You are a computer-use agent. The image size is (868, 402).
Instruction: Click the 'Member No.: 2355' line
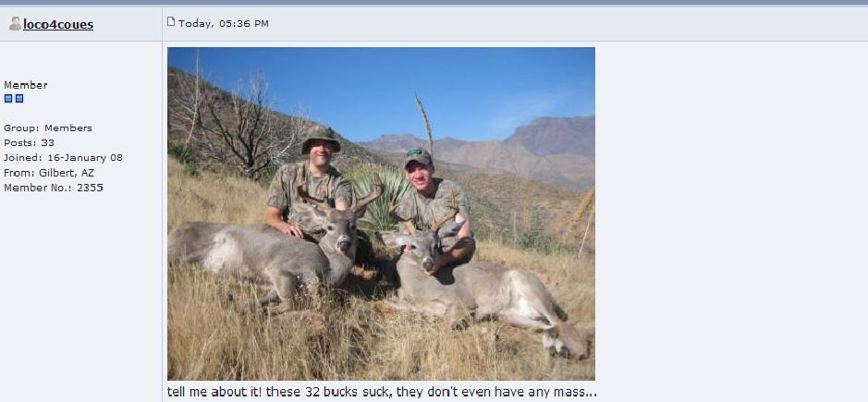click(x=53, y=188)
